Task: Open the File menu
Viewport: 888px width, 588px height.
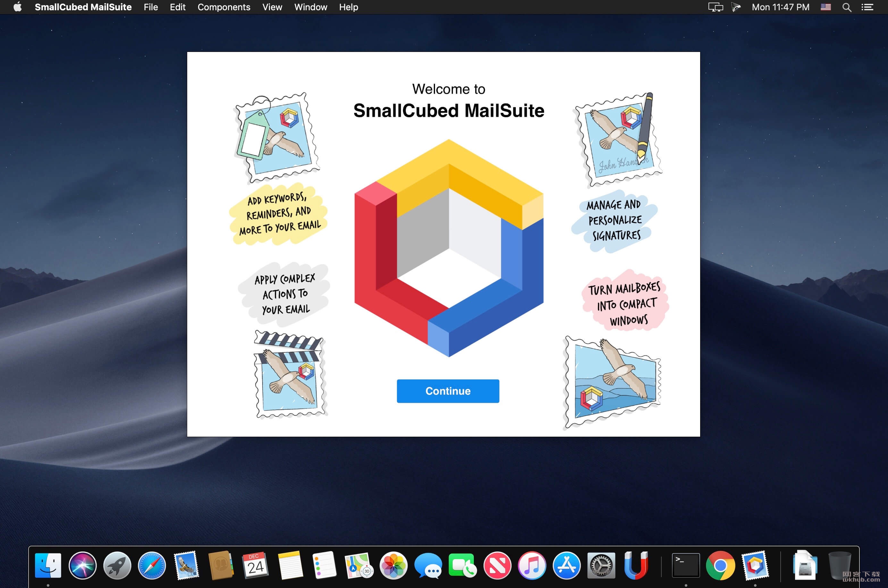Action: (151, 7)
